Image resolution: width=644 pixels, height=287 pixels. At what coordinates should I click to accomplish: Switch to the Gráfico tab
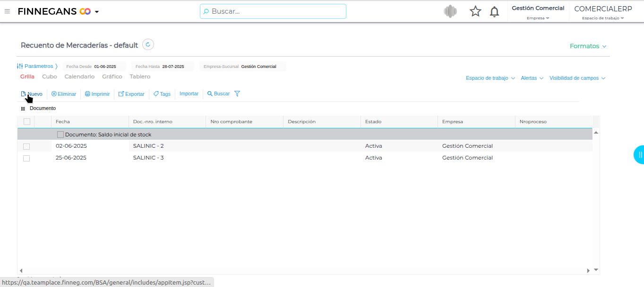pos(112,76)
